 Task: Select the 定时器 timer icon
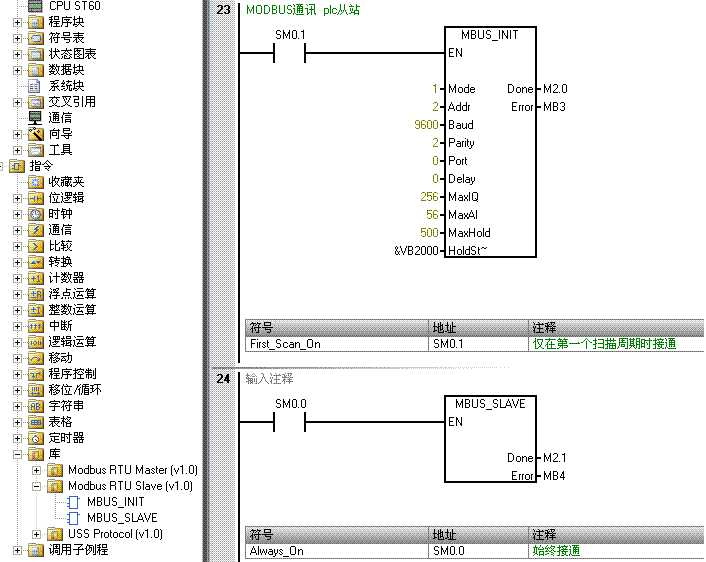point(36,438)
